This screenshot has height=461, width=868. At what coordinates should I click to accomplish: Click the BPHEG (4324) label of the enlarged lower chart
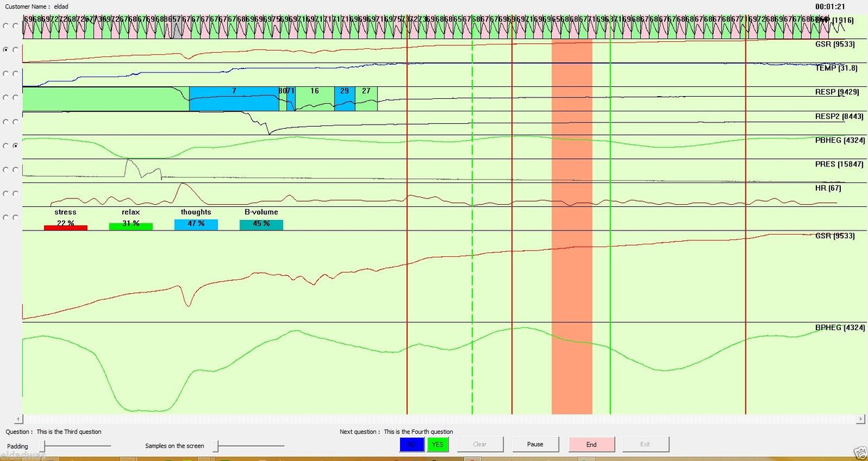840,327
